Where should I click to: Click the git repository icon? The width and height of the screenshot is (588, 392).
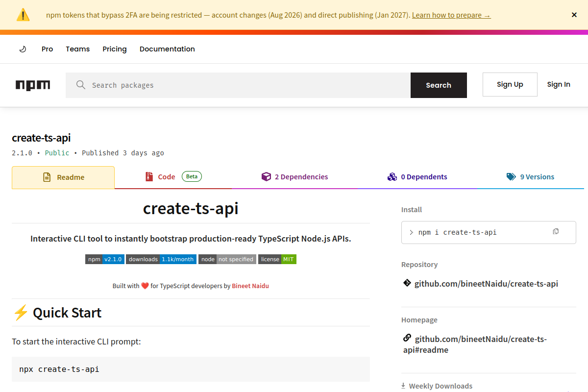[x=407, y=283]
